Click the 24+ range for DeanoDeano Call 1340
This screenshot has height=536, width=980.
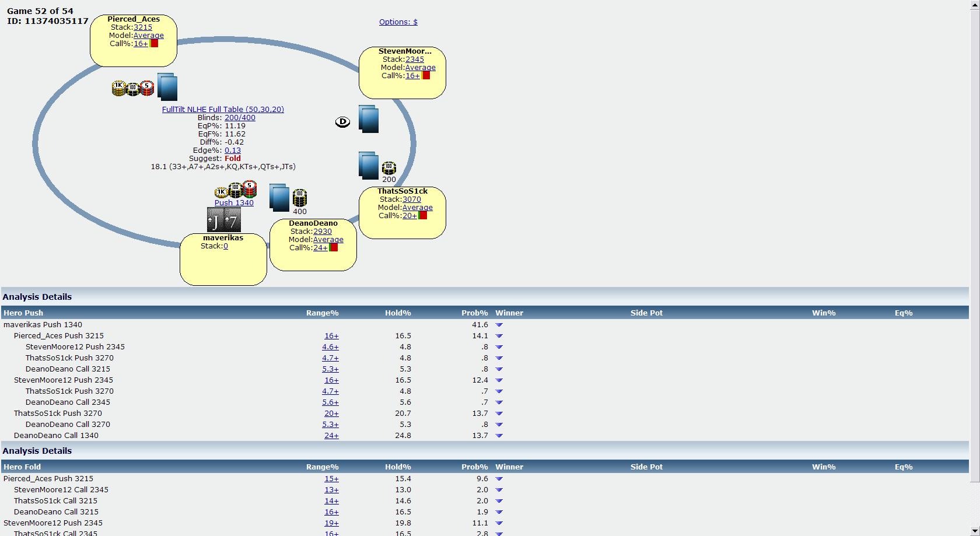(331, 436)
